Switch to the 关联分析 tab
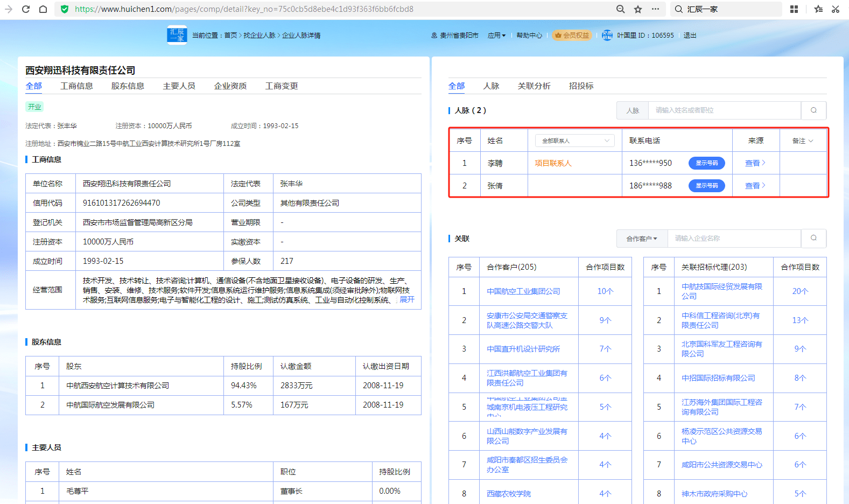 click(534, 86)
